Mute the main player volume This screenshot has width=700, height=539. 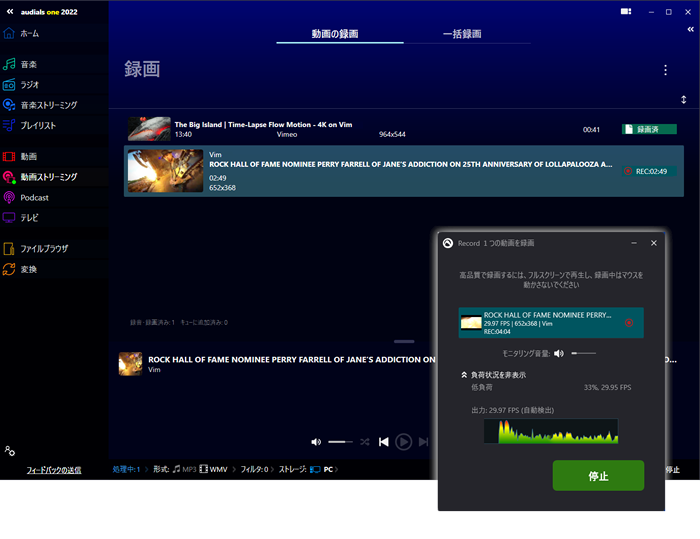tap(316, 442)
